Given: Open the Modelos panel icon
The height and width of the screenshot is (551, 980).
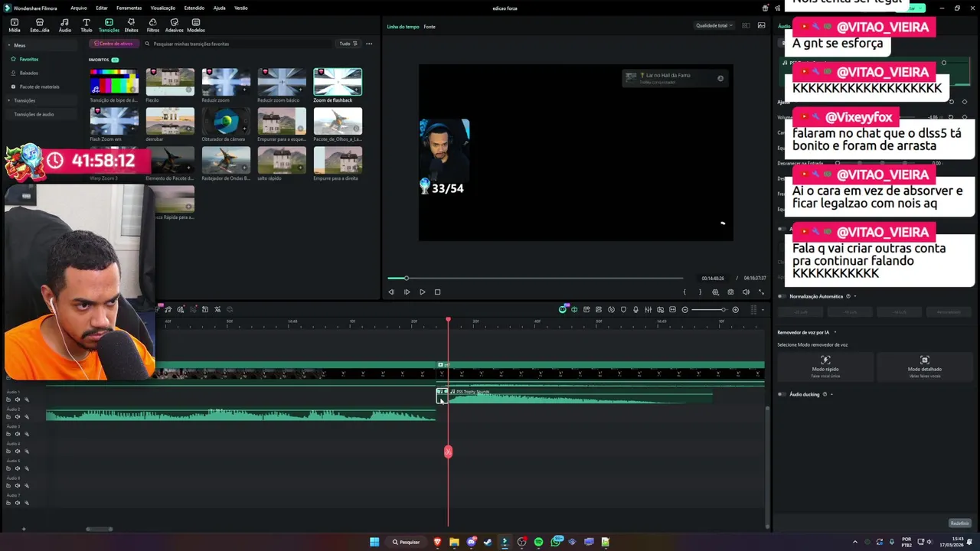Looking at the screenshot, I should (195, 25).
